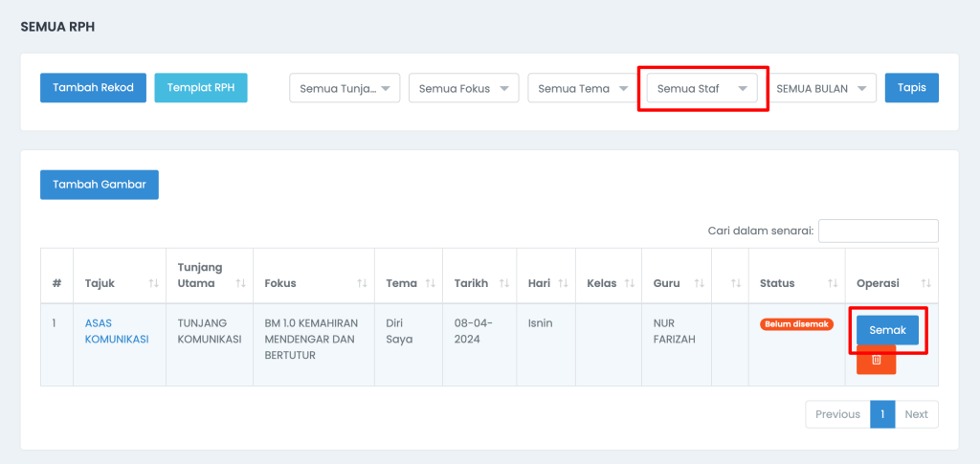Sort the Fokus column arrows icon

coord(362,283)
